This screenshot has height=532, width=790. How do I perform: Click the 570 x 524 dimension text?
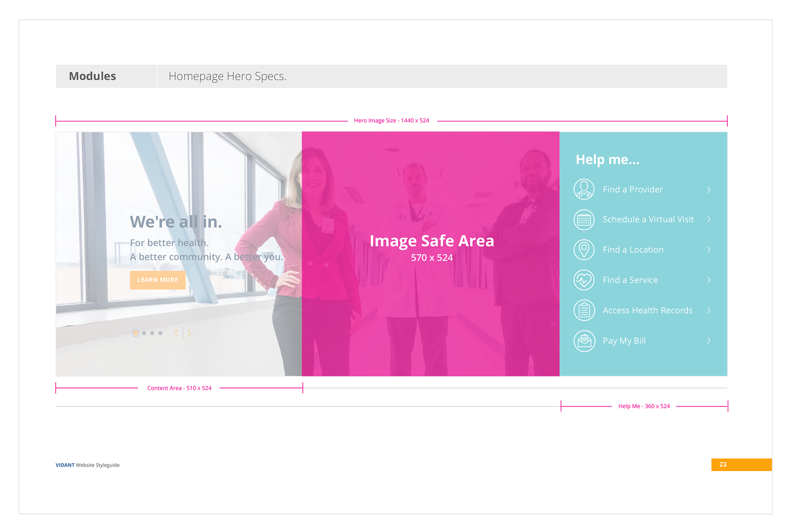pos(432,258)
